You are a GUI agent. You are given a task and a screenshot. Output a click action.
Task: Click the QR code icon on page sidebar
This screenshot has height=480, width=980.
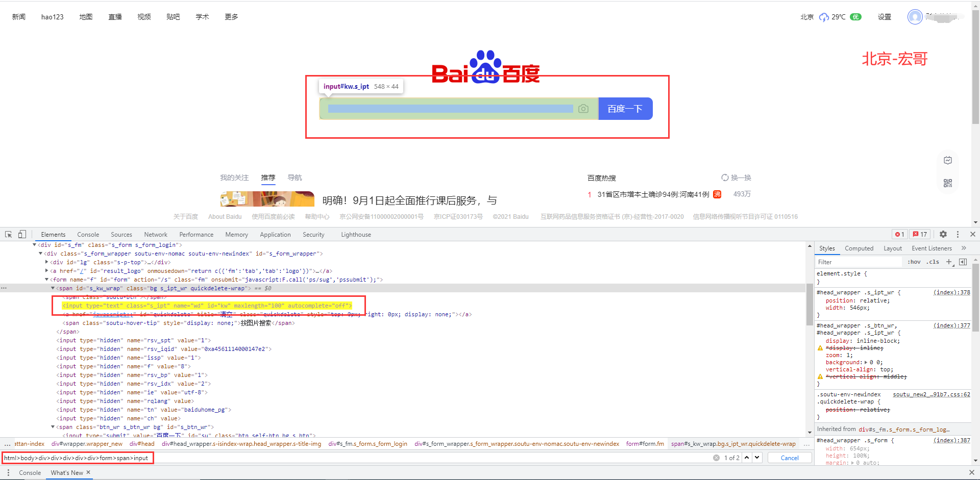point(948,183)
